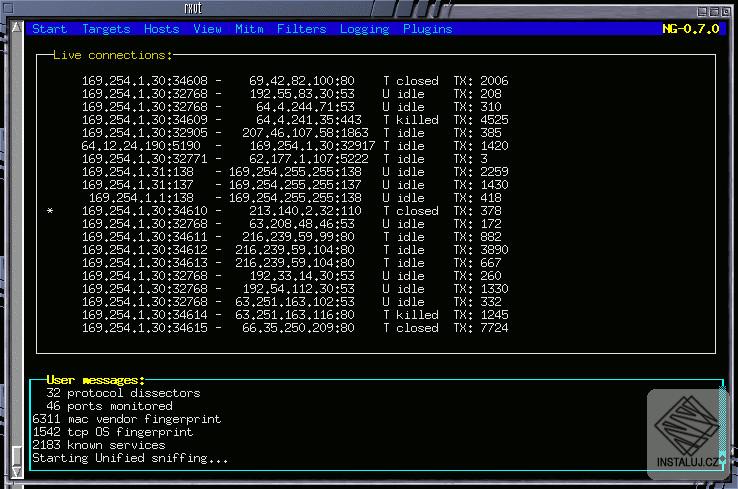Click the 'Live connections:' panel title
738x489 pixels.
click(113, 55)
